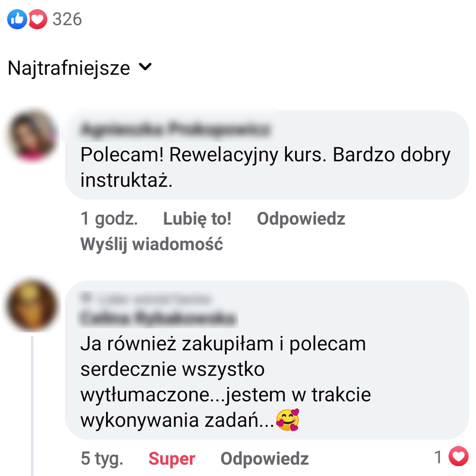Click the red heart reaction icon beside 326
The height and width of the screenshot is (476, 476).
click(x=38, y=19)
